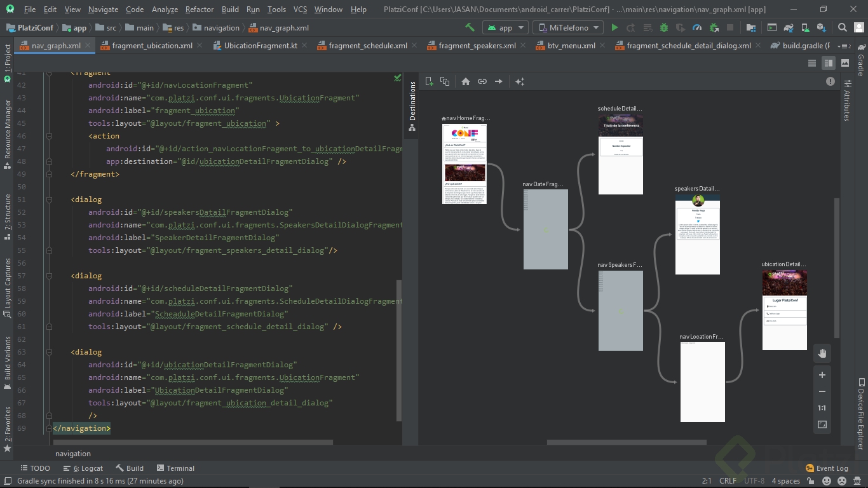Select the navHomeFragment destination thumbnail

465,163
